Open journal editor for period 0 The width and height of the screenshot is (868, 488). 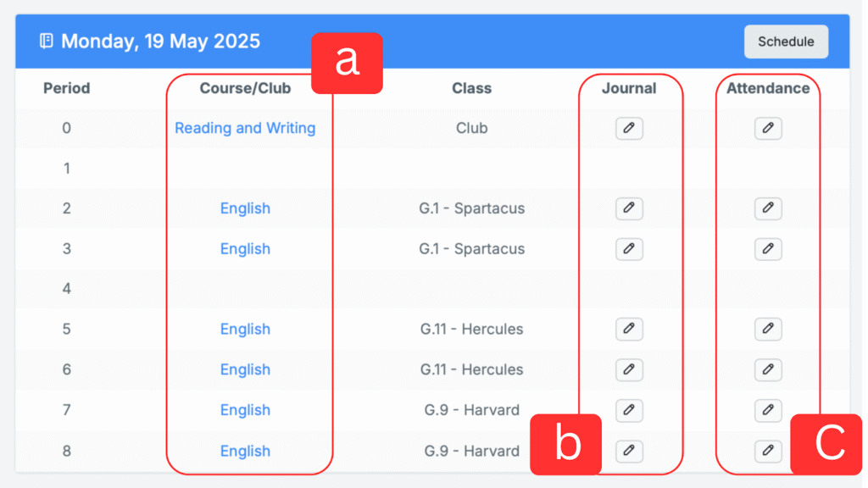629,128
